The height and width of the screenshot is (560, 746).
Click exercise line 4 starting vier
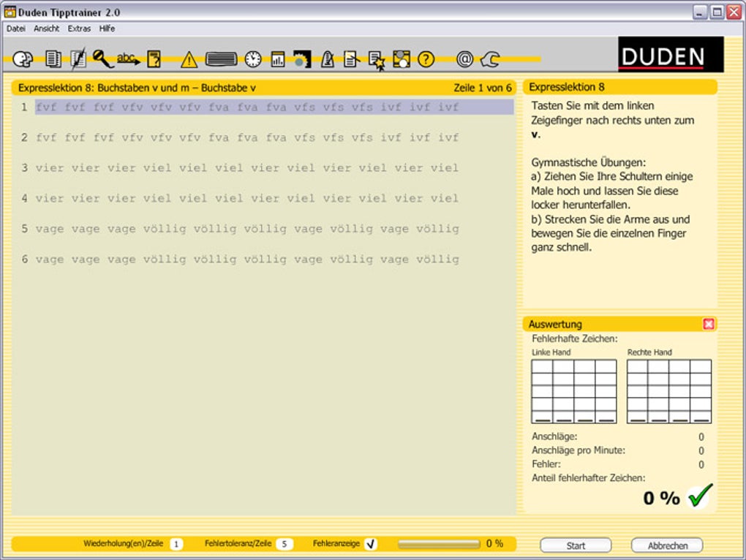[x=247, y=198]
